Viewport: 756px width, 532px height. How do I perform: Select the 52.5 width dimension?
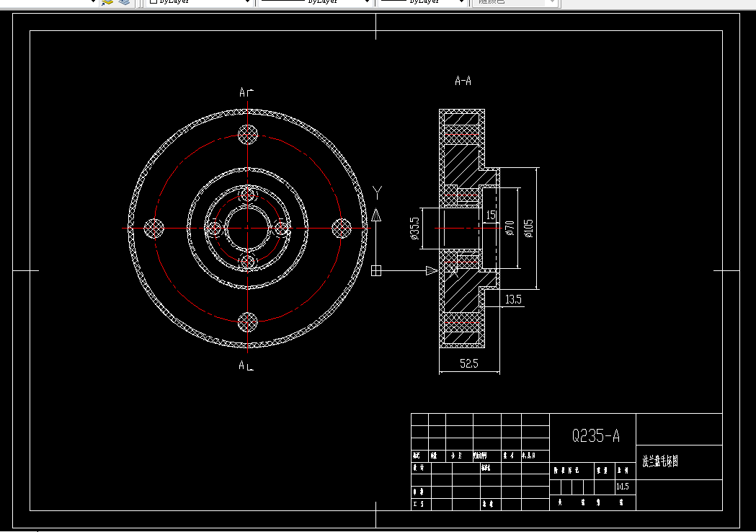coord(468,363)
